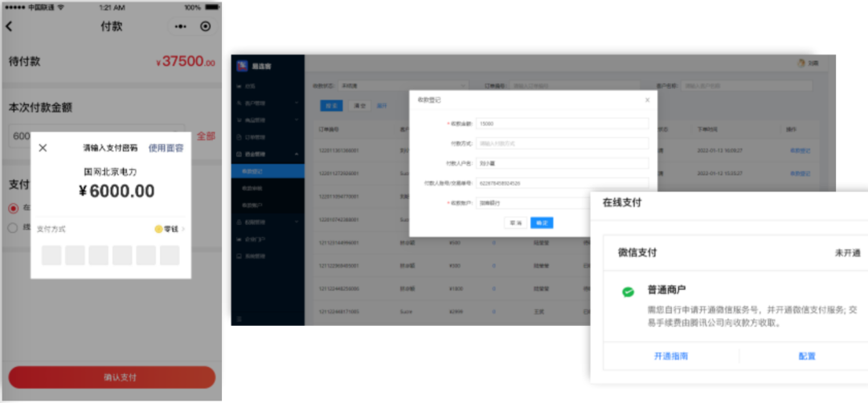The height and width of the screenshot is (403, 868).
Task: Click the 开通指南 link
Action: tap(670, 356)
